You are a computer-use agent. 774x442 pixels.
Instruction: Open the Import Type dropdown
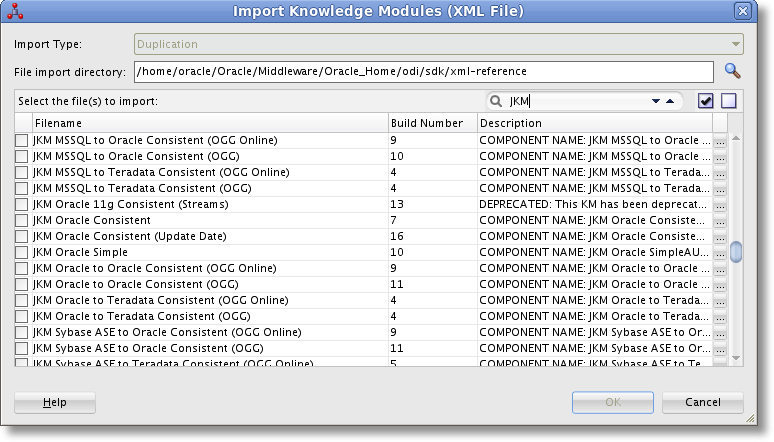coord(438,44)
